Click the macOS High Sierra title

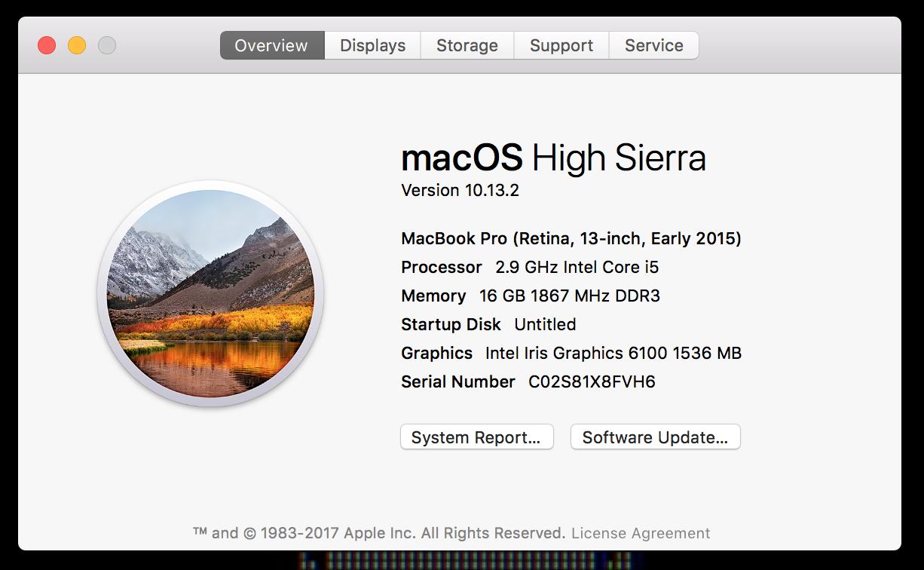(x=553, y=158)
